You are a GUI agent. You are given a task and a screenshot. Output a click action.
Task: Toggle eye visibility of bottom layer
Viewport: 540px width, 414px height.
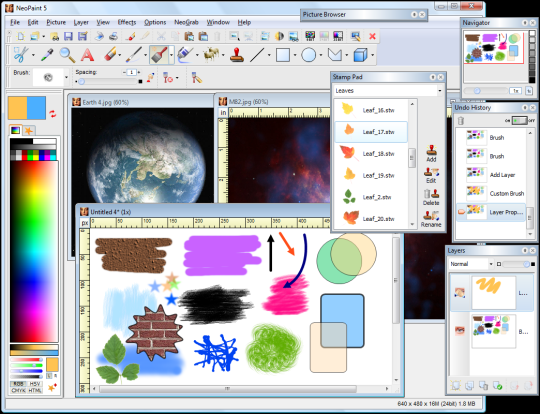(460, 331)
